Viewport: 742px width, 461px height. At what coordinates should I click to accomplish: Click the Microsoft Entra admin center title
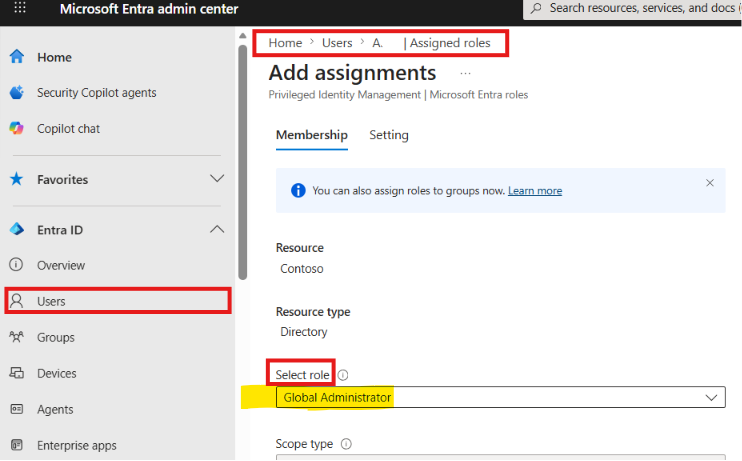149,9
